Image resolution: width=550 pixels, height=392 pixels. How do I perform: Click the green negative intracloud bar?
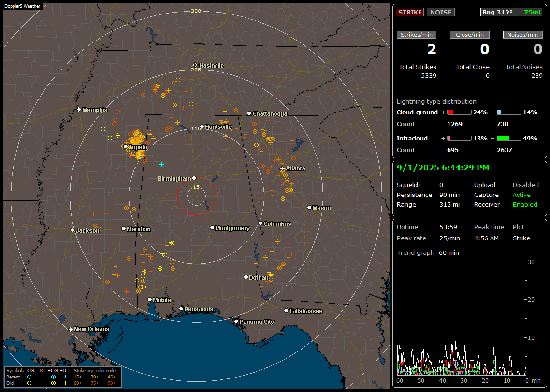point(509,139)
